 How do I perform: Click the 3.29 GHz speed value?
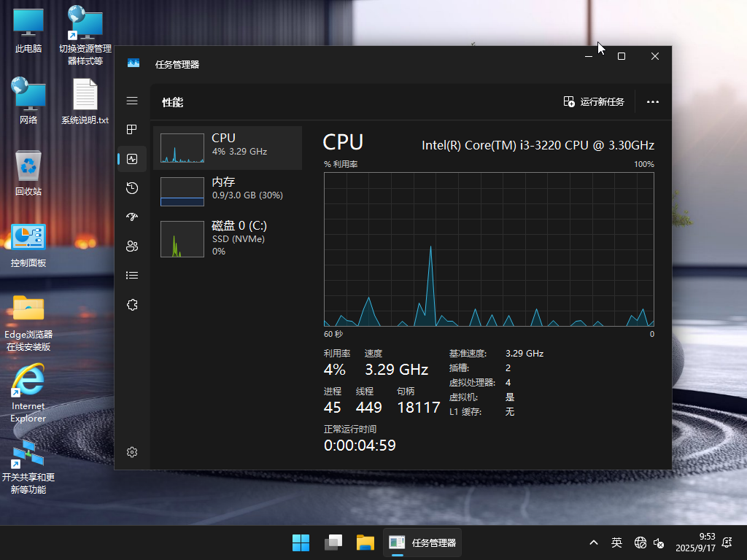click(396, 370)
